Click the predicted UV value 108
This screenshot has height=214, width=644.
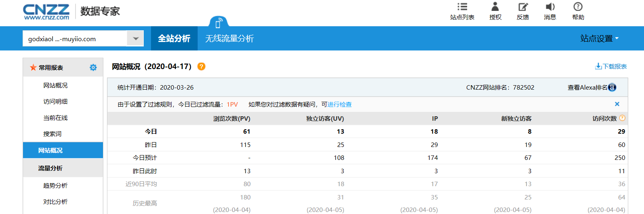coord(339,157)
